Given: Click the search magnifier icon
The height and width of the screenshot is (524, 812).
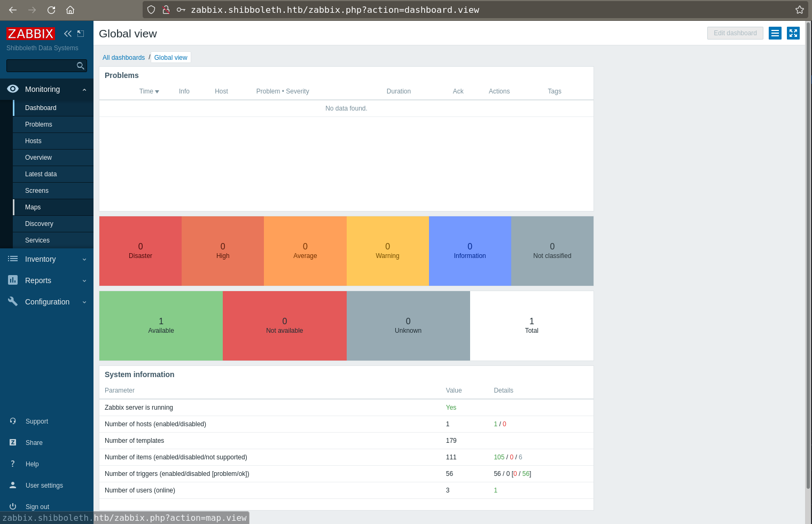Looking at the screenshot, I should coord(81,66).
